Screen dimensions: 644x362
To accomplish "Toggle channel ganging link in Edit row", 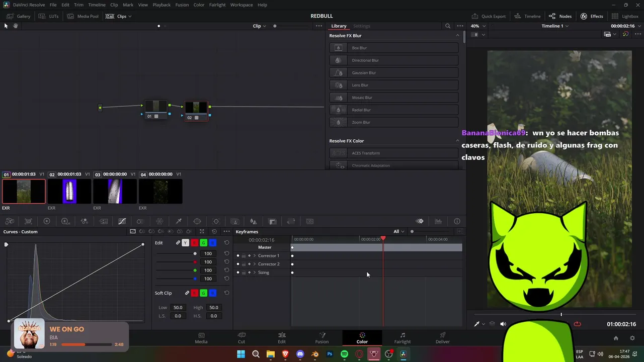I will coord(178,243).
